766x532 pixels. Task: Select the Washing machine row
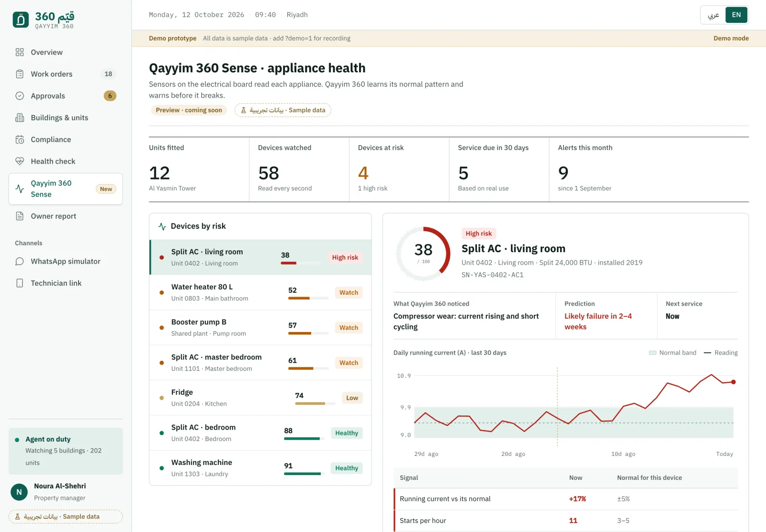(x=260, y=468)
